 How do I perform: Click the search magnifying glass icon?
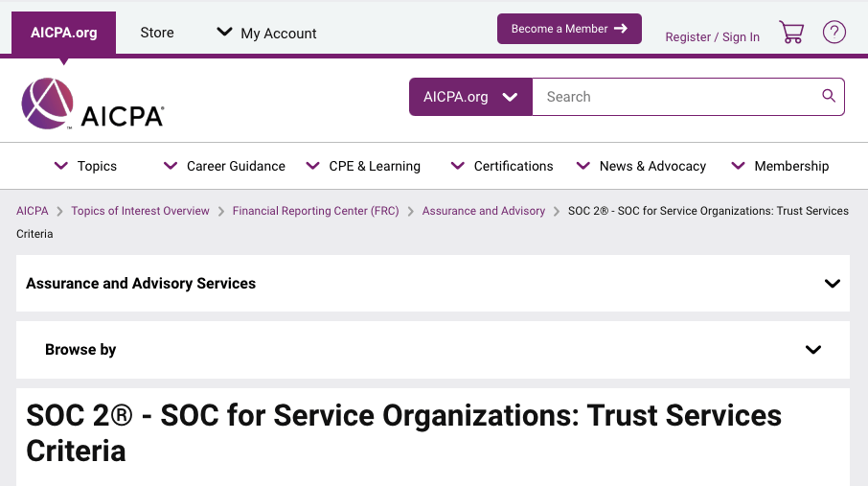click(829, 96)
